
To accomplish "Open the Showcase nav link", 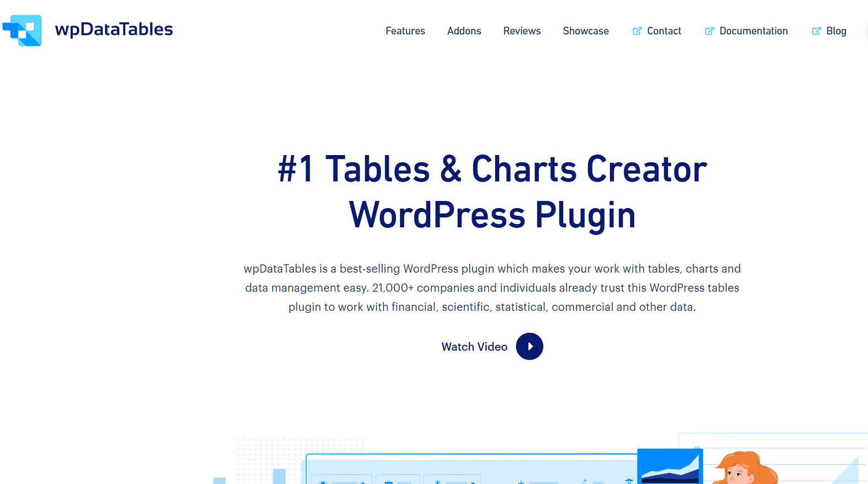I will coord(586,31).
